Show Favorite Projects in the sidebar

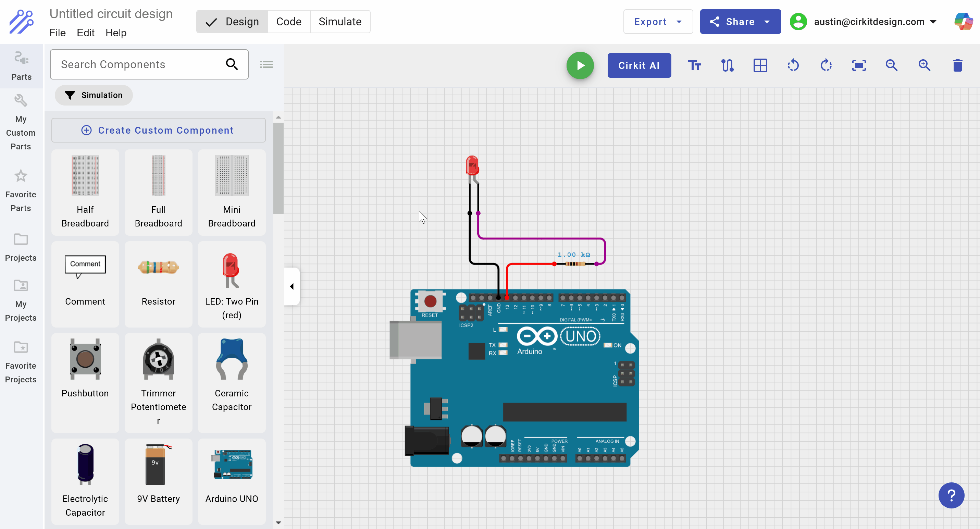click(21, 362)
